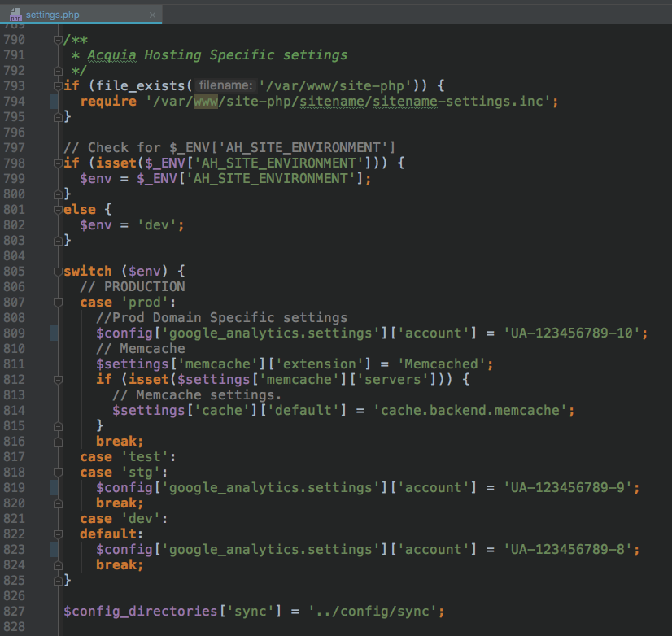Collapse the memcache isset block at line 812
The height and width of the screenshot is (636, 672).
point(58,380)
